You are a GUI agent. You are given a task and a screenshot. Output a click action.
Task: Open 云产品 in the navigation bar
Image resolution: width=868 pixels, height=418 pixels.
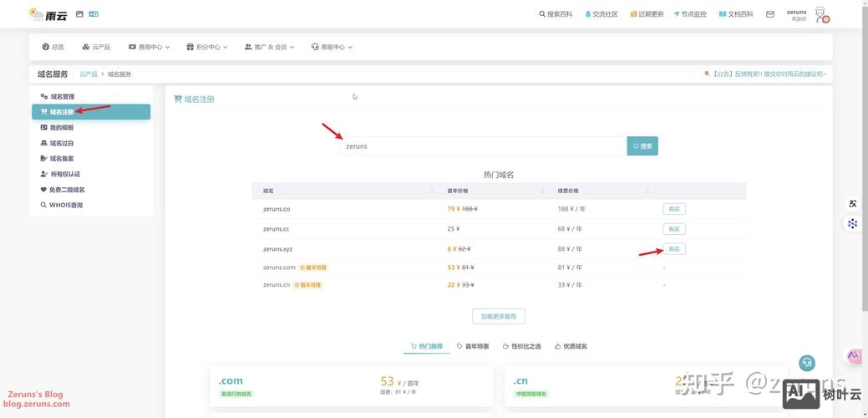[96, 47]
